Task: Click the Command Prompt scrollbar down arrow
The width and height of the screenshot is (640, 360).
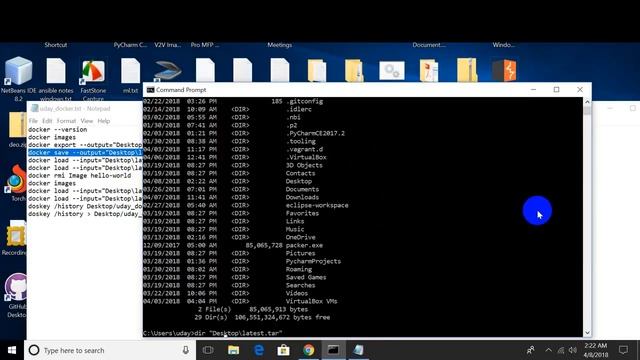Action: point(587,333)
